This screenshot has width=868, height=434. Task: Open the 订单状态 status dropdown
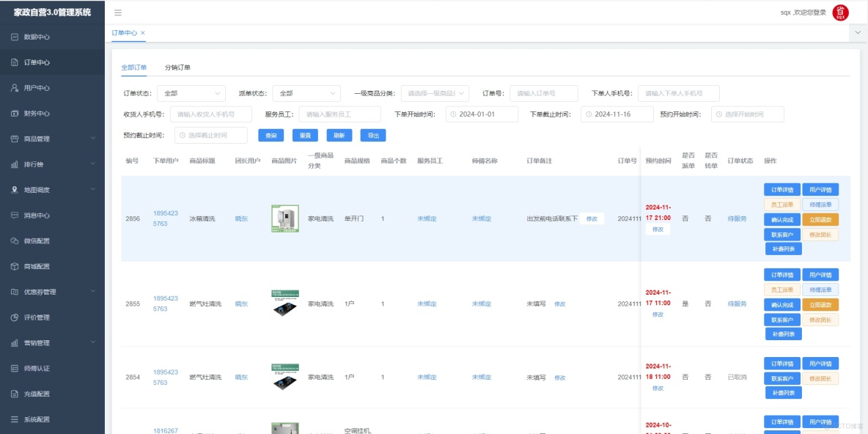[x=192, y=93]
